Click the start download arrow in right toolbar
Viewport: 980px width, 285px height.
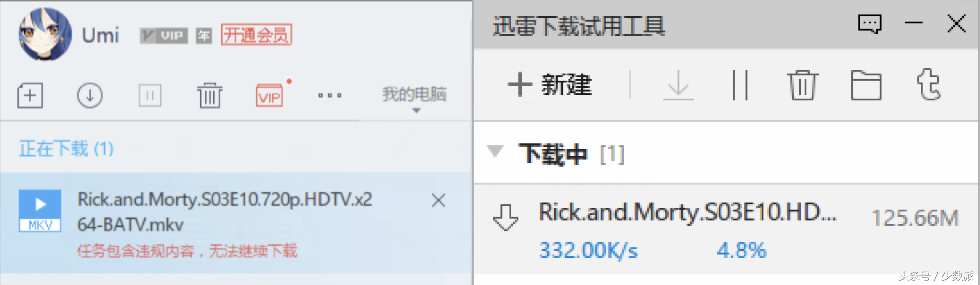678,85
